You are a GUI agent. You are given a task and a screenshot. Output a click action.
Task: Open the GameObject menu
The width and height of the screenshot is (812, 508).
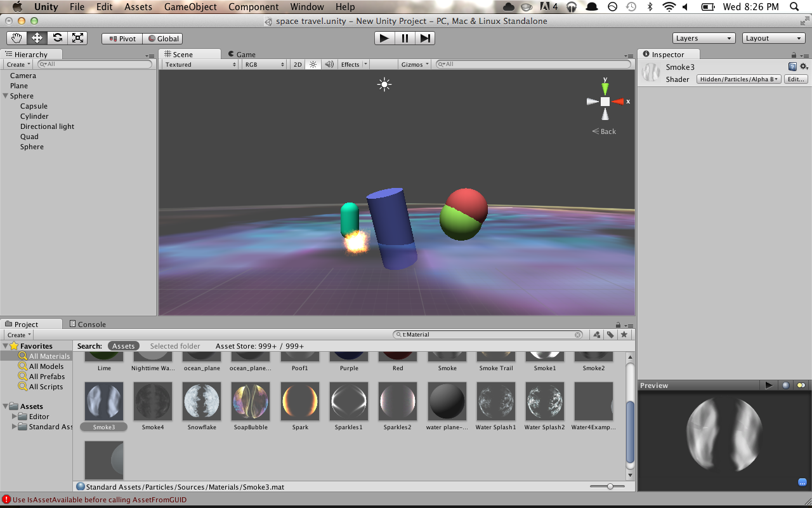point(190,7)
